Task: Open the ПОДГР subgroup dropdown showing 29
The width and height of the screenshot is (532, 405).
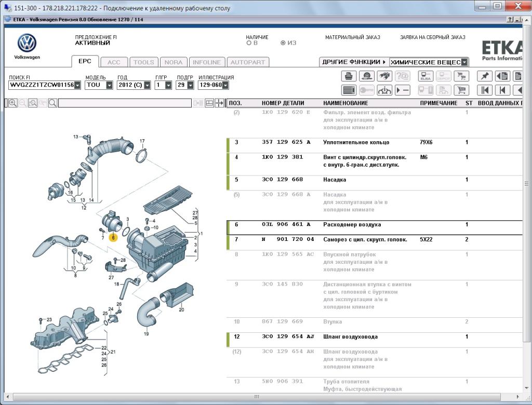Action: tap(190, 85)
